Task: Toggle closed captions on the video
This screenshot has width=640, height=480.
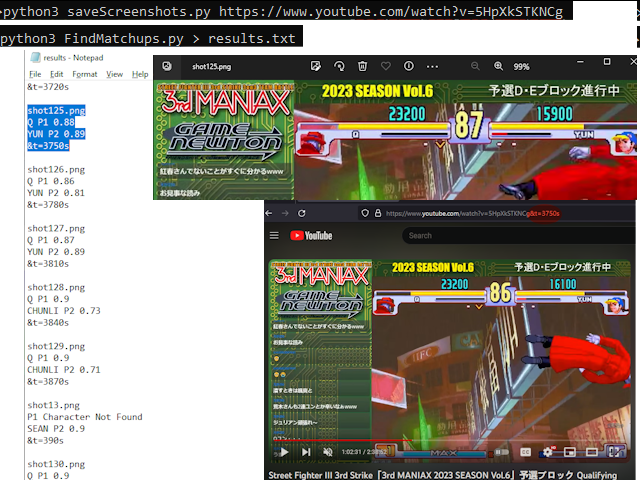Action: tap(526, 452)
